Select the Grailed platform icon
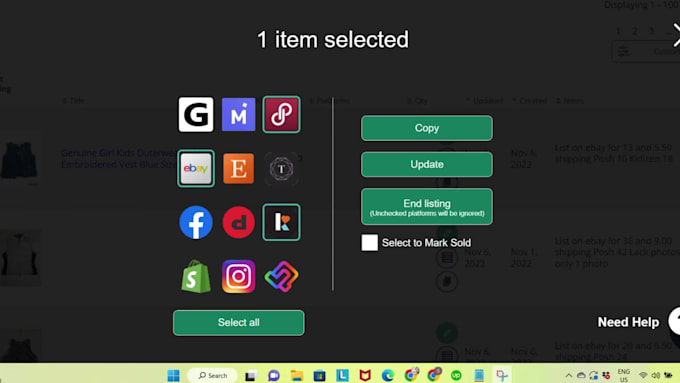This screenshot has height=383, width=680. 196,115
